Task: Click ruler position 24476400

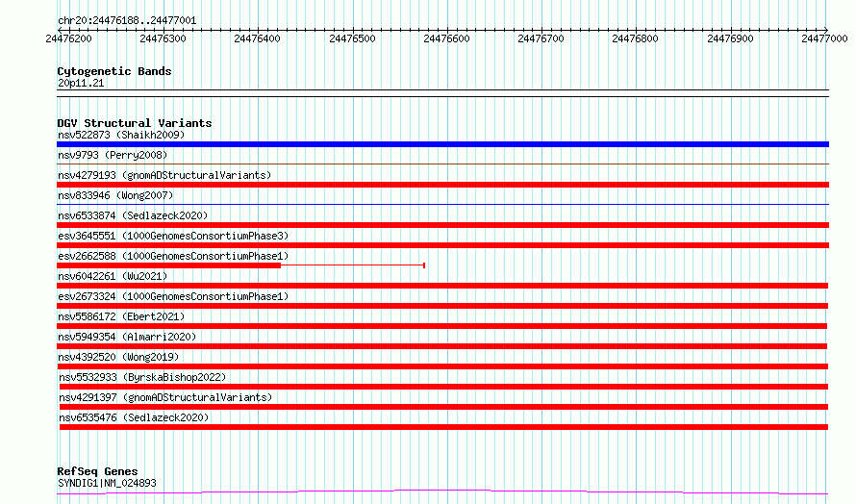Action: (257, 38)
